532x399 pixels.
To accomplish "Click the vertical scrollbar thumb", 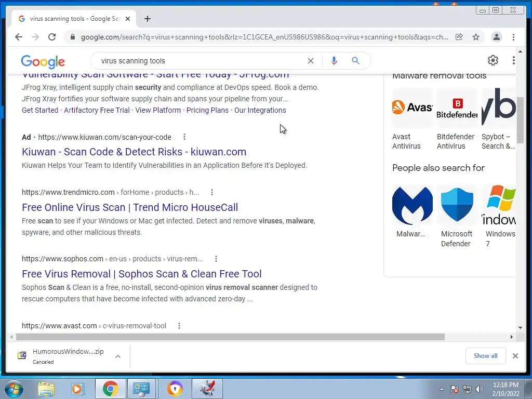I will click(520, 120).
